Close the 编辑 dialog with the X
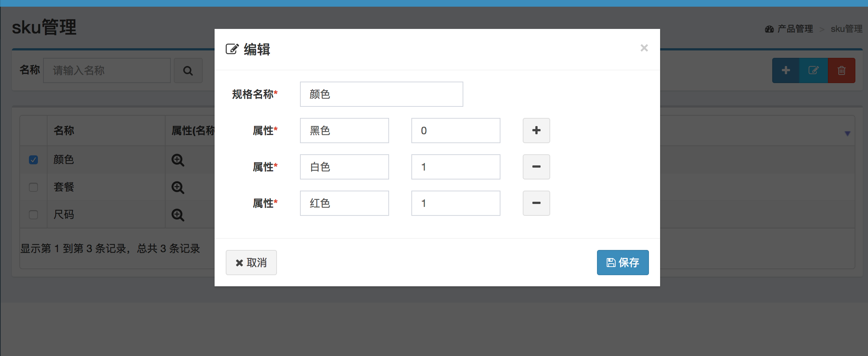Image resolution: width=868 pixels, height=356 pixels. (x=644, y=48)
